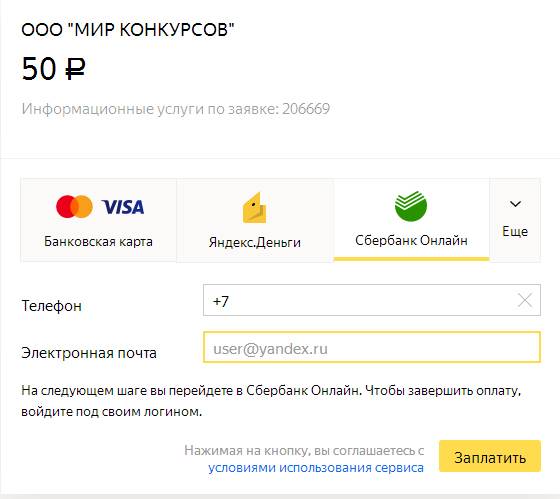The image size is (560, 499).
Task: Click the Mastercard logo icon
Action: [74, 206]
